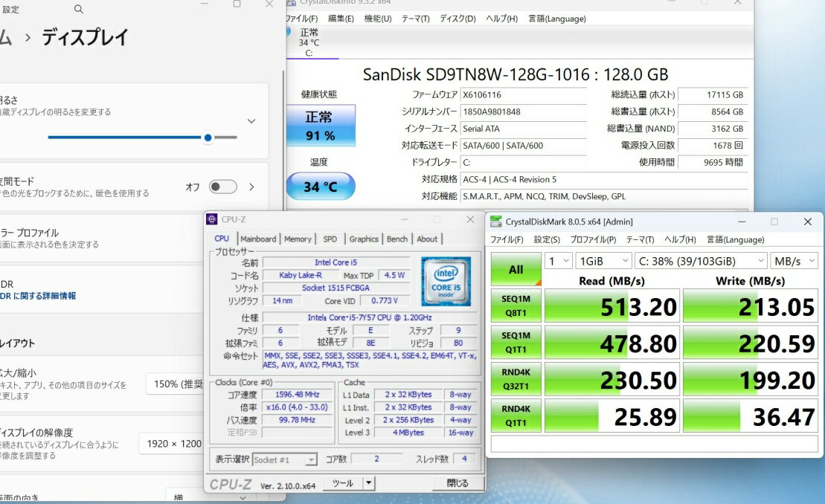
Task: Open the 設定(S) menu in CrystalDiskMark
Action: 547,239
